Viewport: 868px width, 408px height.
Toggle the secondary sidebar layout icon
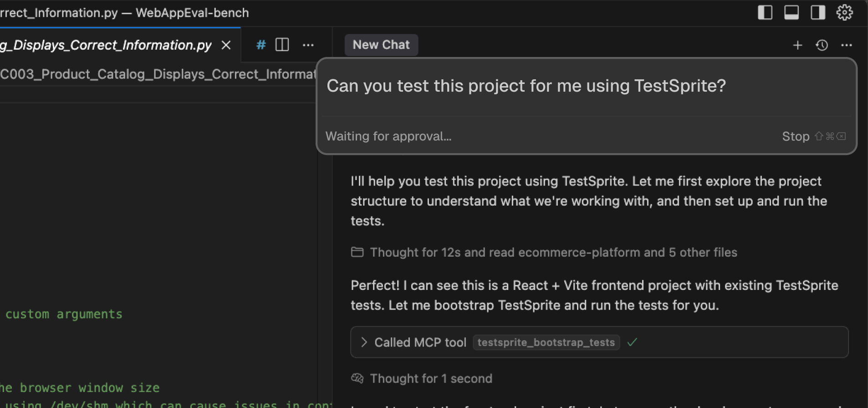(x=818, y=12)
